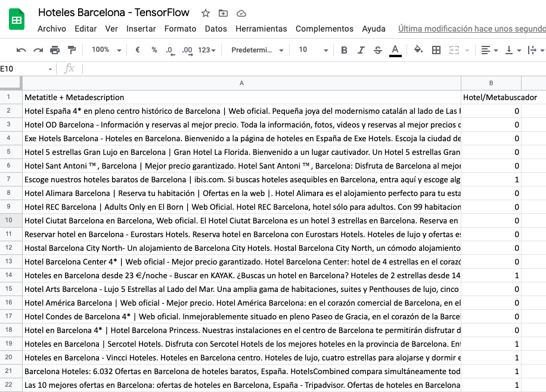This screenshot has width=546, height=392.
Task: Select the value 1 in row 7
Action: [x=491, y=180]
